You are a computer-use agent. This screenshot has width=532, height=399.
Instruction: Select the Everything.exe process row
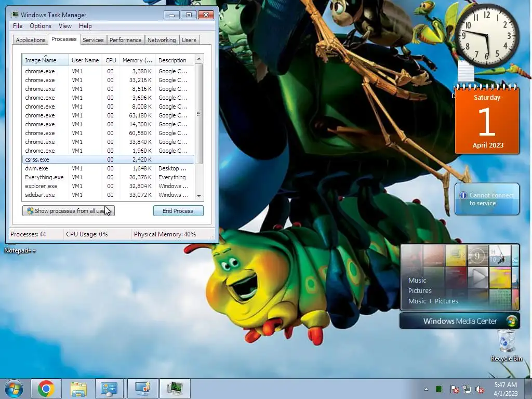tap(108, 177)
